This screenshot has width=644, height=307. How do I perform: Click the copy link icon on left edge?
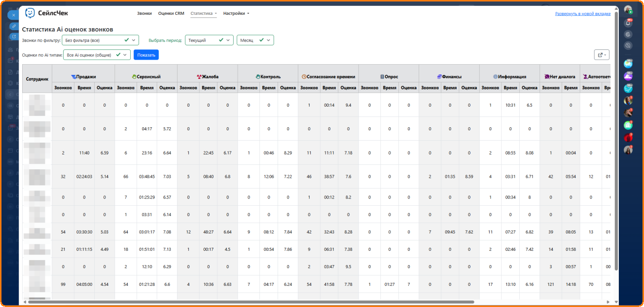click(x=14, y=26)
